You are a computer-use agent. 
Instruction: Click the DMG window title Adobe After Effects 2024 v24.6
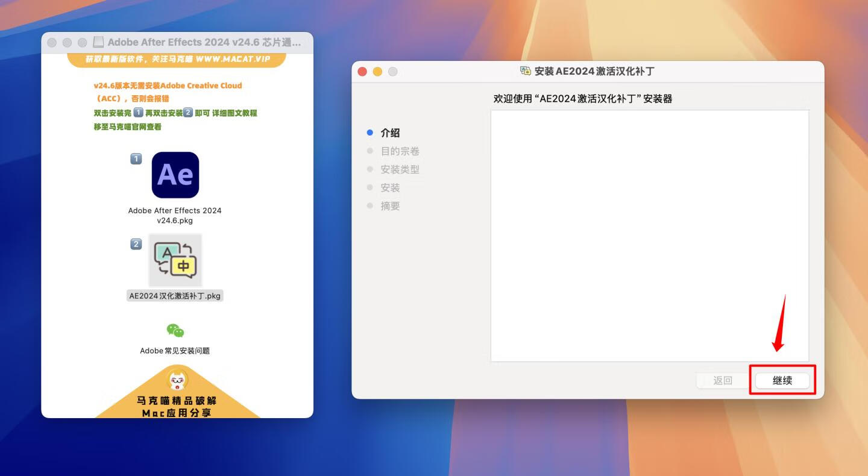(204, 42)
